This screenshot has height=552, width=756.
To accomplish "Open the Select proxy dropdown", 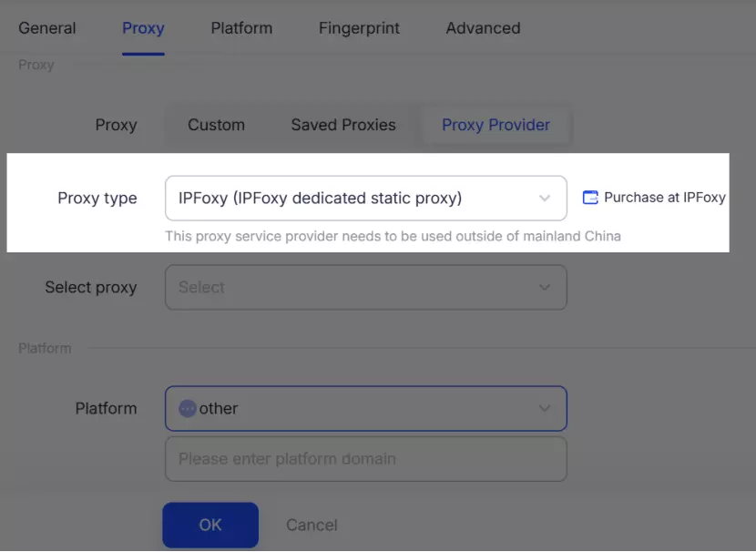I will (x=355, y=287).
